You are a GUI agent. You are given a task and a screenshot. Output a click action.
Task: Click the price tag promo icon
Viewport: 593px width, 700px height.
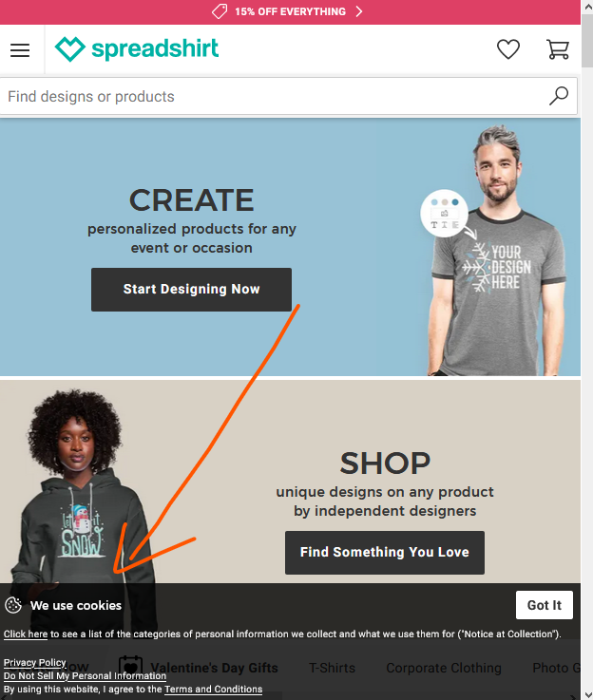(220, 11)
